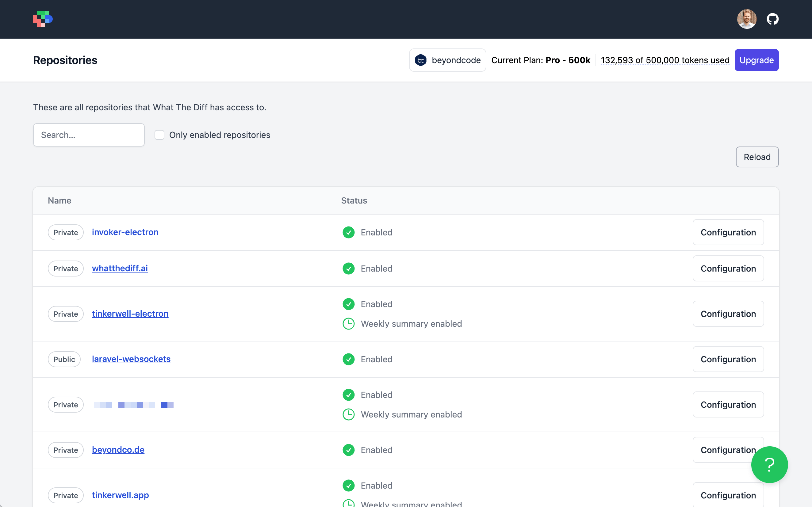Click the Reload button
Screen dimensions: 812x507
(x=757, y=157)
